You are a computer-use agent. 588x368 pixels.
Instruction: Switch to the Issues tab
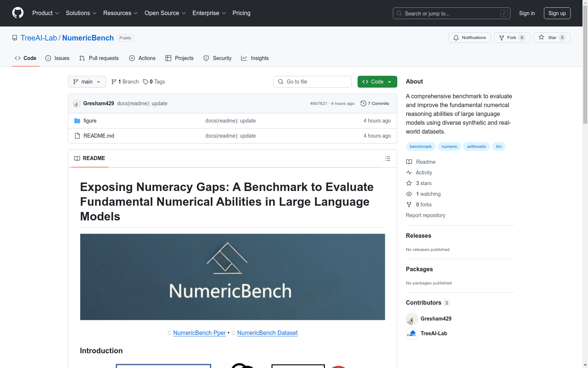point(57,58)
